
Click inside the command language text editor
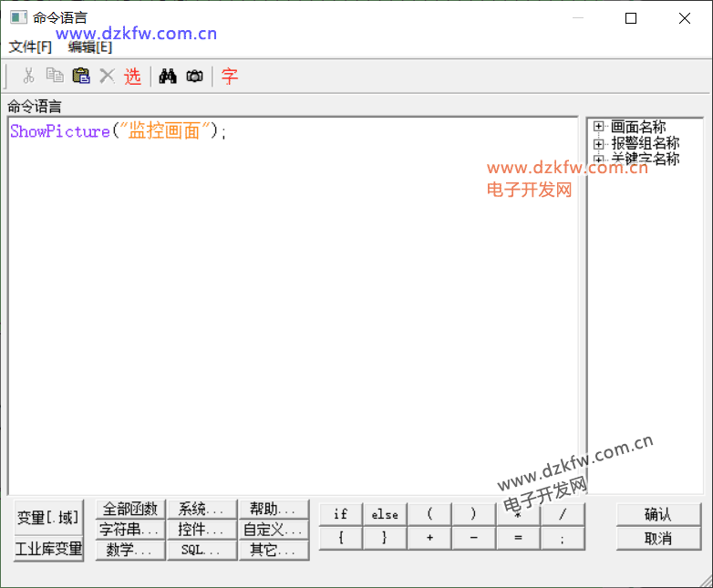292,310
